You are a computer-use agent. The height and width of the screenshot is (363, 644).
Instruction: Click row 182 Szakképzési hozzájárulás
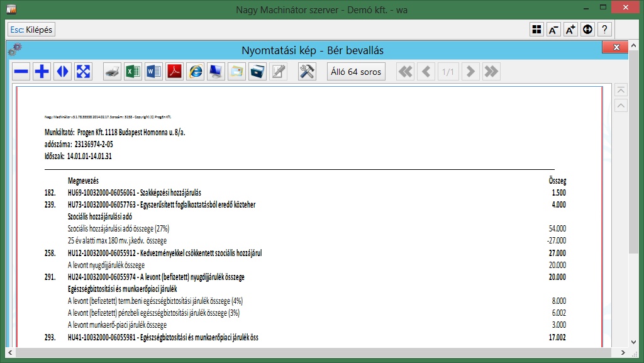[305, 193]
